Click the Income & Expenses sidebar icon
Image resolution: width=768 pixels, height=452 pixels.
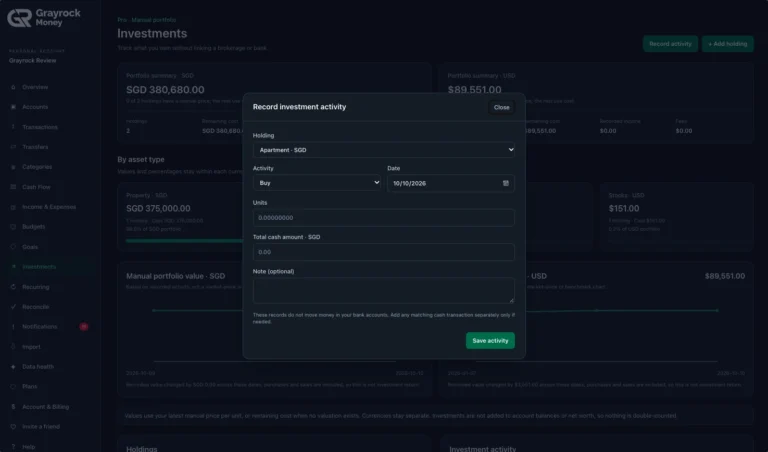(13, 207)
